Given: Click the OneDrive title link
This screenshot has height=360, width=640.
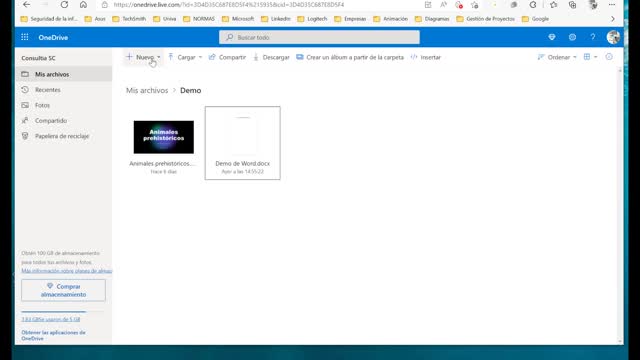Looking at the screenshot, I should pos(53,38).
